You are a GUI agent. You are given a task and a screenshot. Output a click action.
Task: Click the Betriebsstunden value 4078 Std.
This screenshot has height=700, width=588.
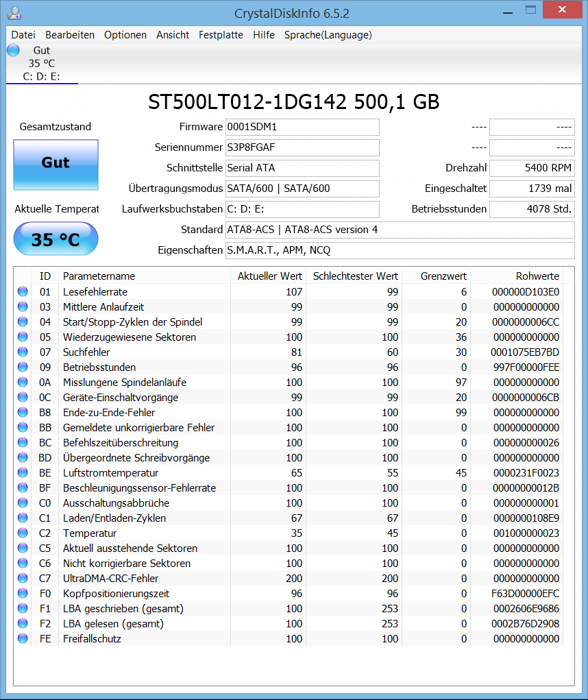[x=532, y=209]
